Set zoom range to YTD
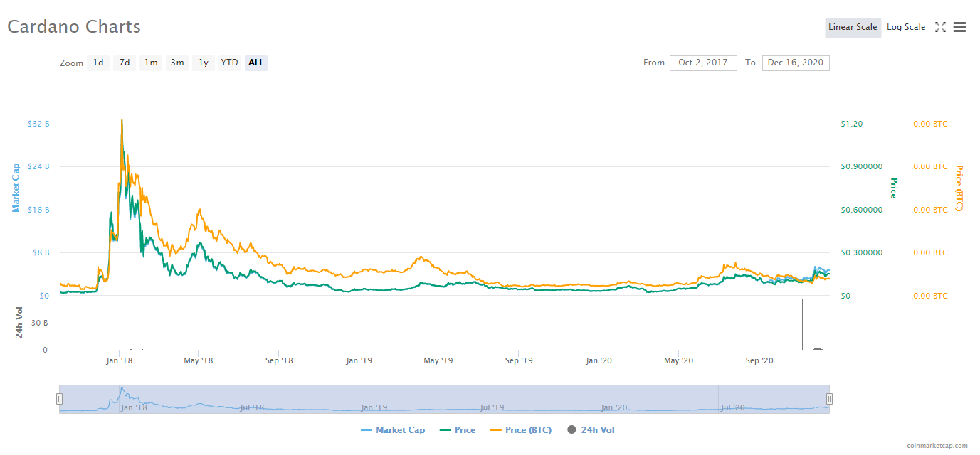 point(229,63)
